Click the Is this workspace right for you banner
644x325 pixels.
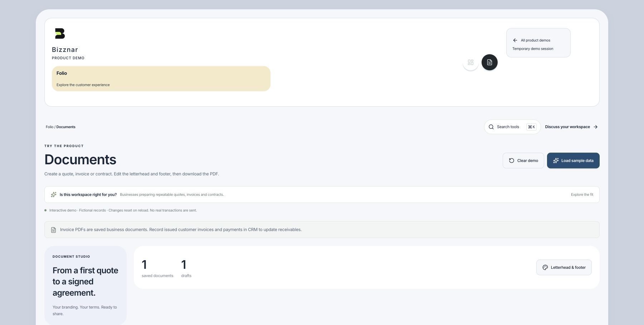[322, 195]
